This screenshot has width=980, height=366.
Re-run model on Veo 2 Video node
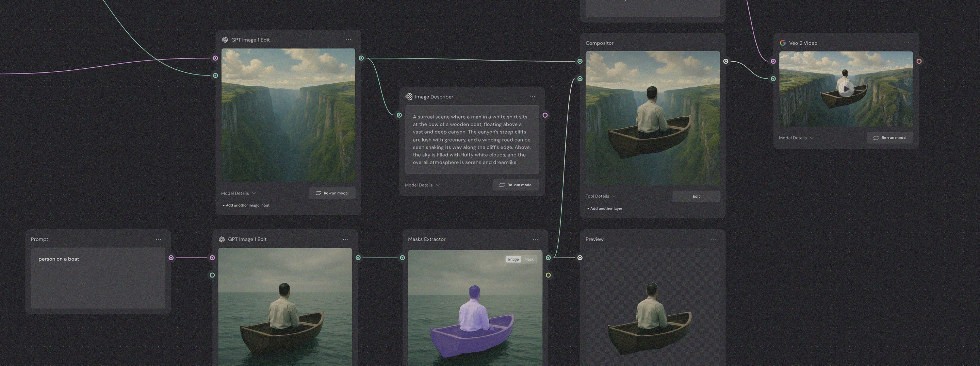click(x=890, y=138)
